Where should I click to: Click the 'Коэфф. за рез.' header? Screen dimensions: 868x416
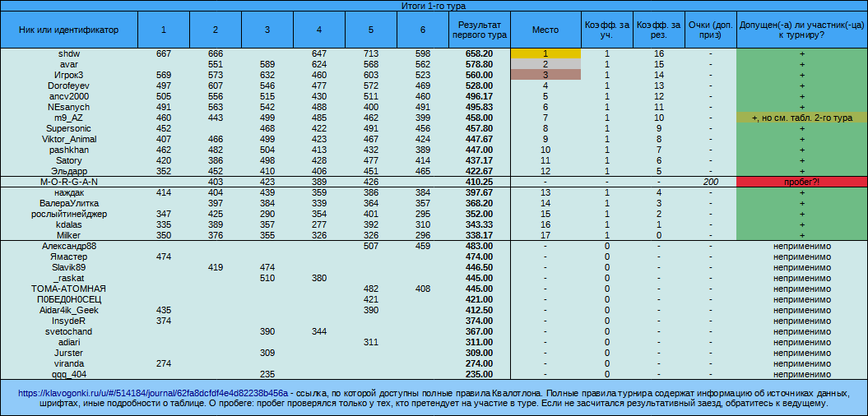(x=659, y=30)
